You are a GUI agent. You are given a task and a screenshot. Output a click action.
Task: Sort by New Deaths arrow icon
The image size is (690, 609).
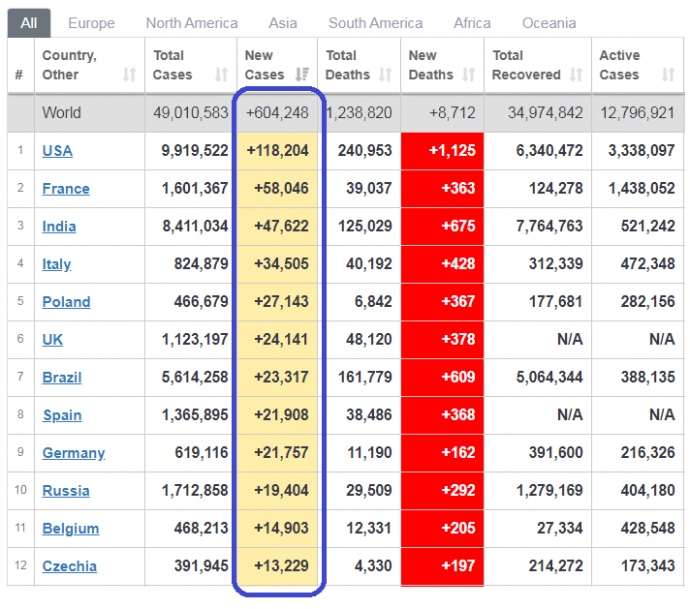point(469,75)
